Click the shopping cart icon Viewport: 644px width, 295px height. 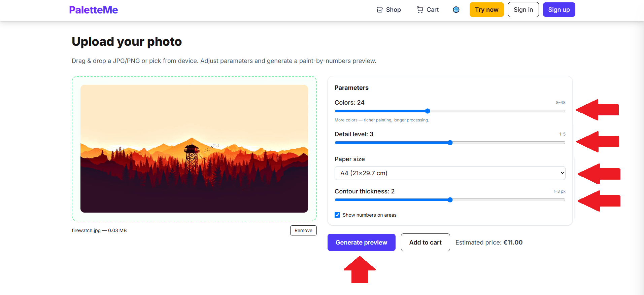coord(420,10)
